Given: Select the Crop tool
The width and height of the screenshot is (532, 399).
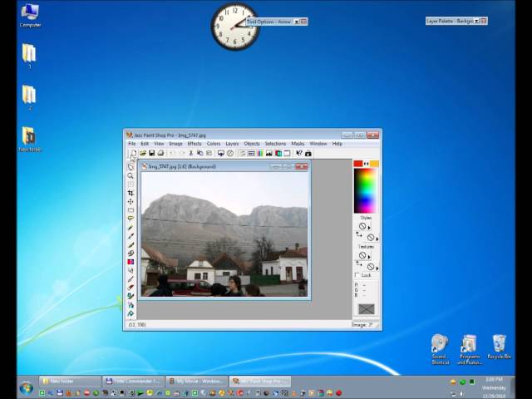Looking at the screenshot, I should (x=131, y=193).
